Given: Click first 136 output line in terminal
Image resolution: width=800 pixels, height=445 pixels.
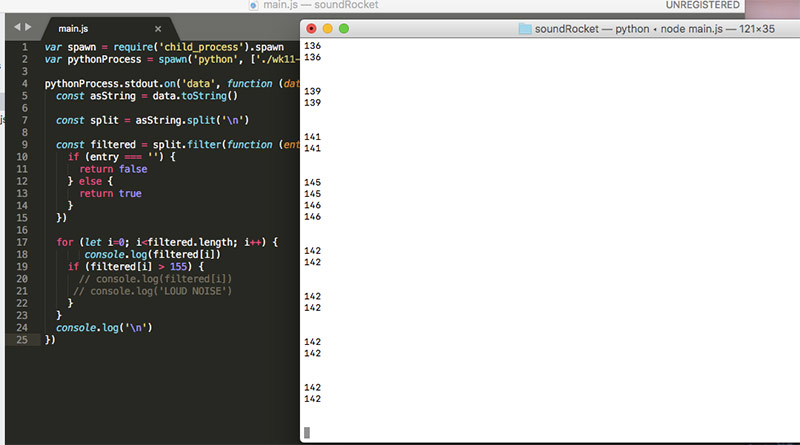Looking at the screenshot, I should [312, 45].
